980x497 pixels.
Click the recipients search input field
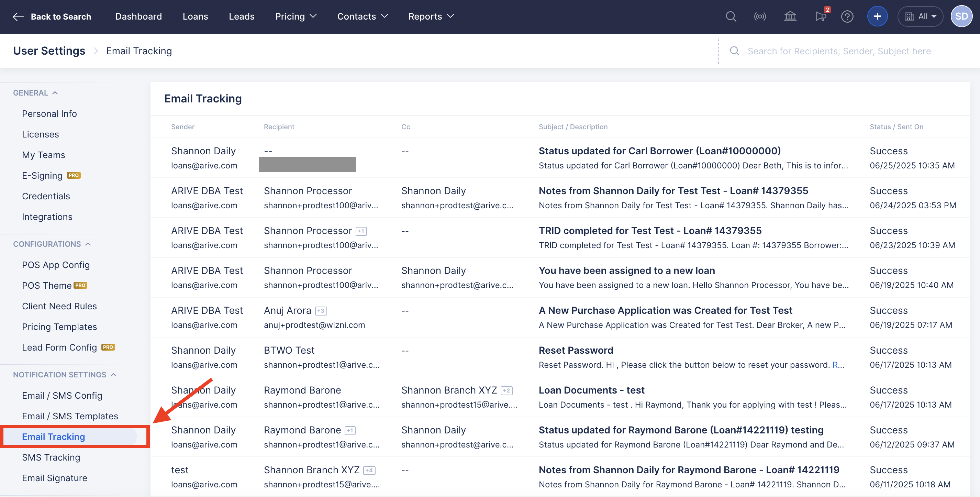point(839,51)
